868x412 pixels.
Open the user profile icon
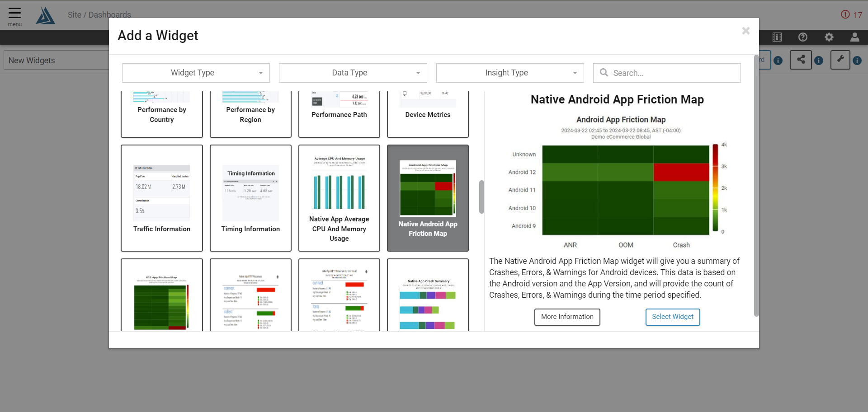855,37
